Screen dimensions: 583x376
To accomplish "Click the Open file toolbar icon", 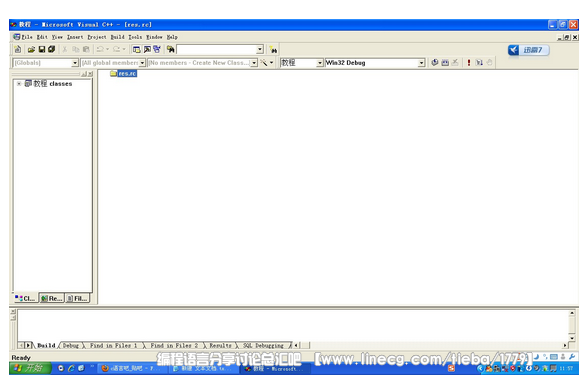I will point(31,49).
